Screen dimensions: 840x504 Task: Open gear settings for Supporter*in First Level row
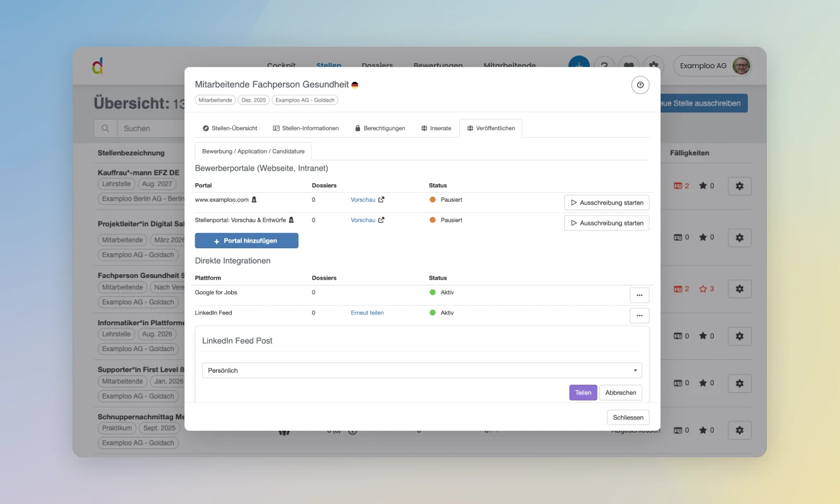pos(740,383)
